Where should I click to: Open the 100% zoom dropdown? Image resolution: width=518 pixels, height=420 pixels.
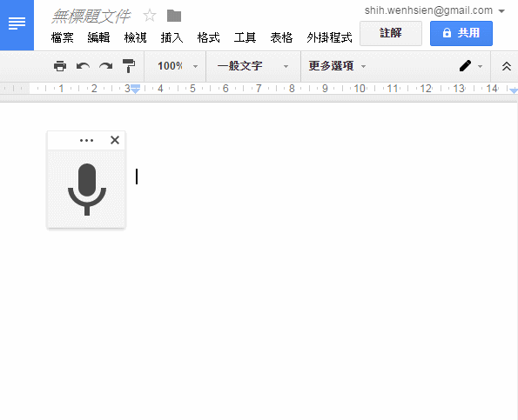(178, 66)
